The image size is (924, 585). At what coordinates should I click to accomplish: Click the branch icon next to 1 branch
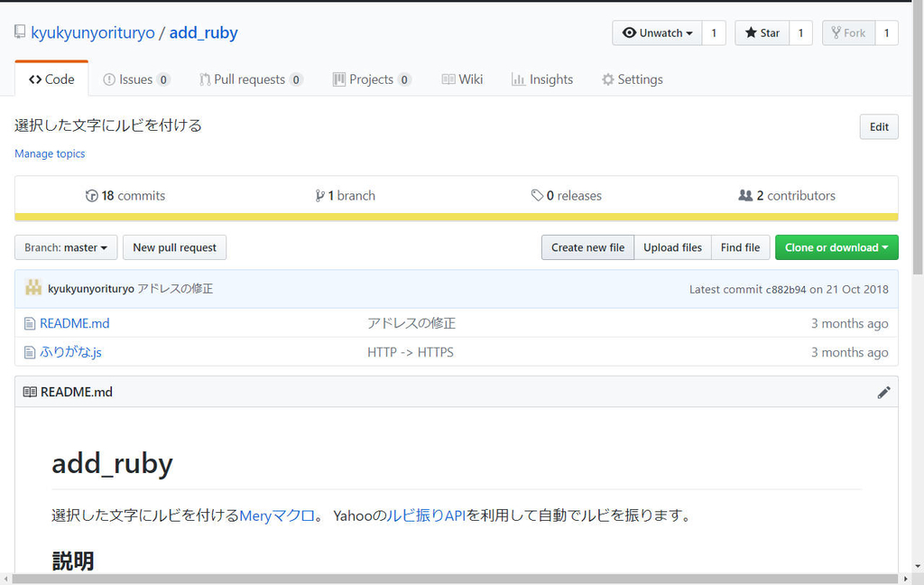click(319, 196)
